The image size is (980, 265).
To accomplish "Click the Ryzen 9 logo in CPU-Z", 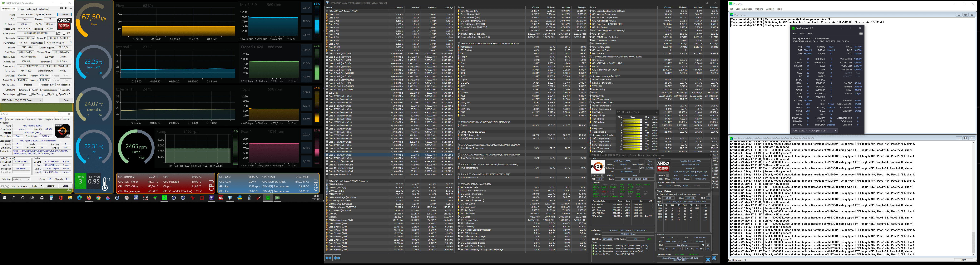I will [62, 131].
